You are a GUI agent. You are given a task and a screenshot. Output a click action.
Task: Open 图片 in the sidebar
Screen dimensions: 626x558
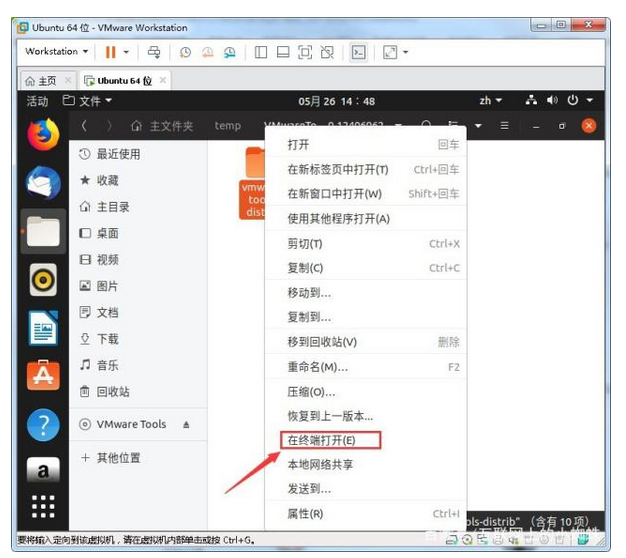click(x=138, y=286)
